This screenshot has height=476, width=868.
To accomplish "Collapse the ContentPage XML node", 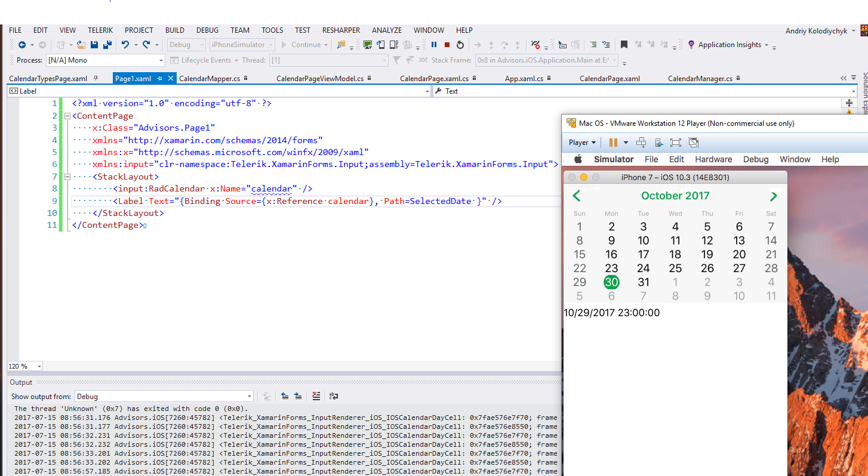I will pyautogui.click(x=67, y=116).
